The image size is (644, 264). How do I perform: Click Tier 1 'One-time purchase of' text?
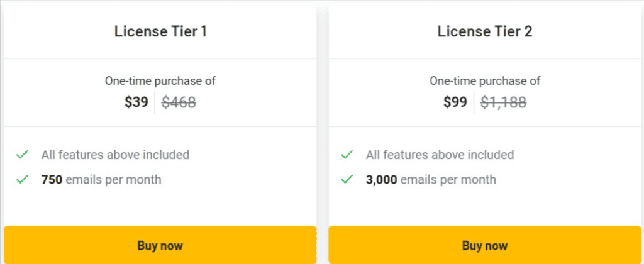click(x=160, y=81)
